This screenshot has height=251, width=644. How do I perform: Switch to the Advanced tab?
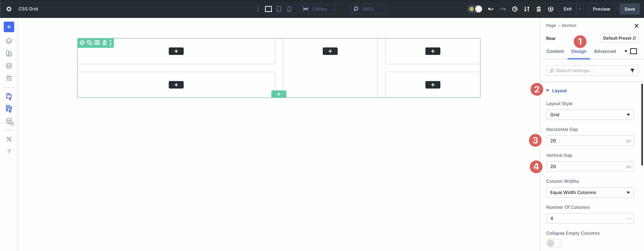[604, 51]
